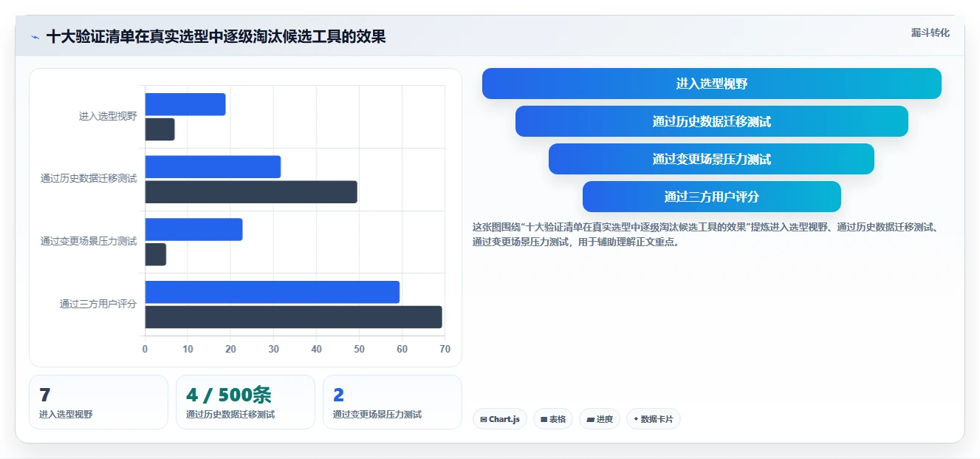The image size is (980, 459).
Task: Select the 通过历史数据迁移测试 funnel stage
Action: (x=711, y=121)
